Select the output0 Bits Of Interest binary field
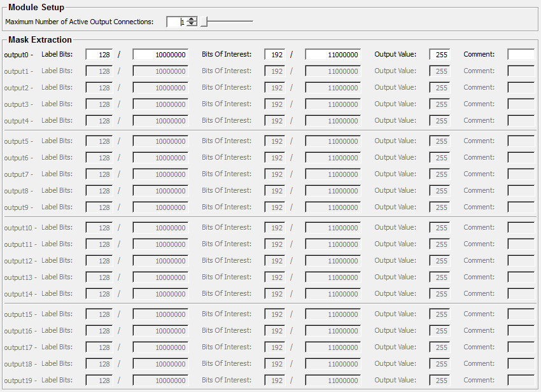Screen dimensions: 541x392 [333, 55]
